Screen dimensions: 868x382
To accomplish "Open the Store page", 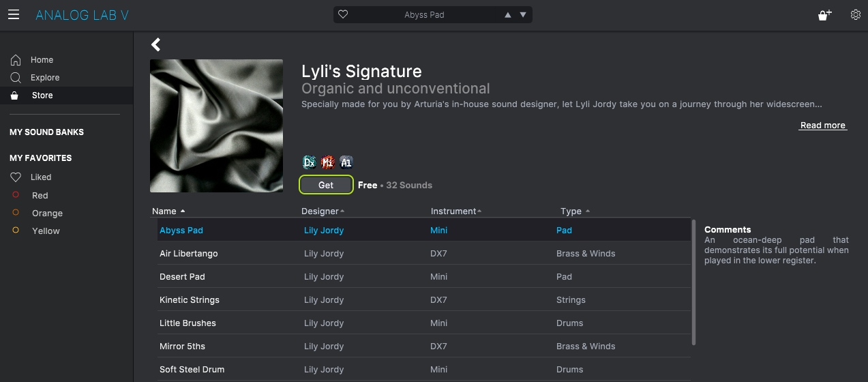I will [42, 95].
